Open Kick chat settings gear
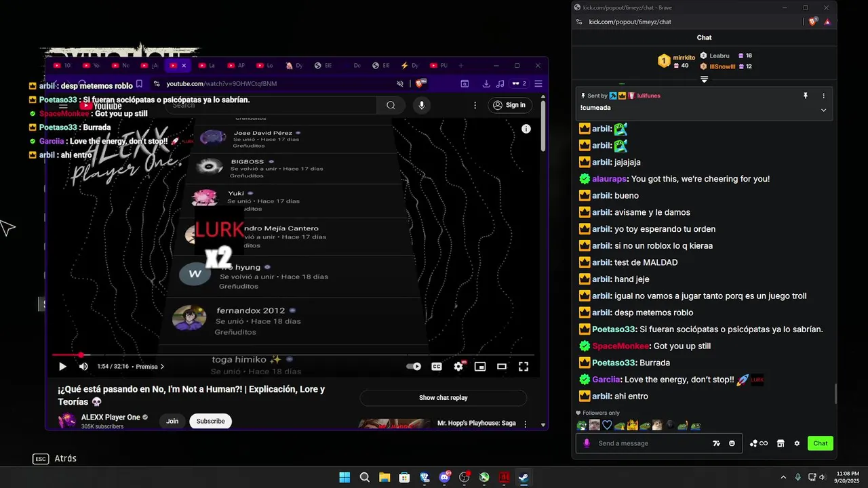The image size is (868, 488). (x=797, y=443)
